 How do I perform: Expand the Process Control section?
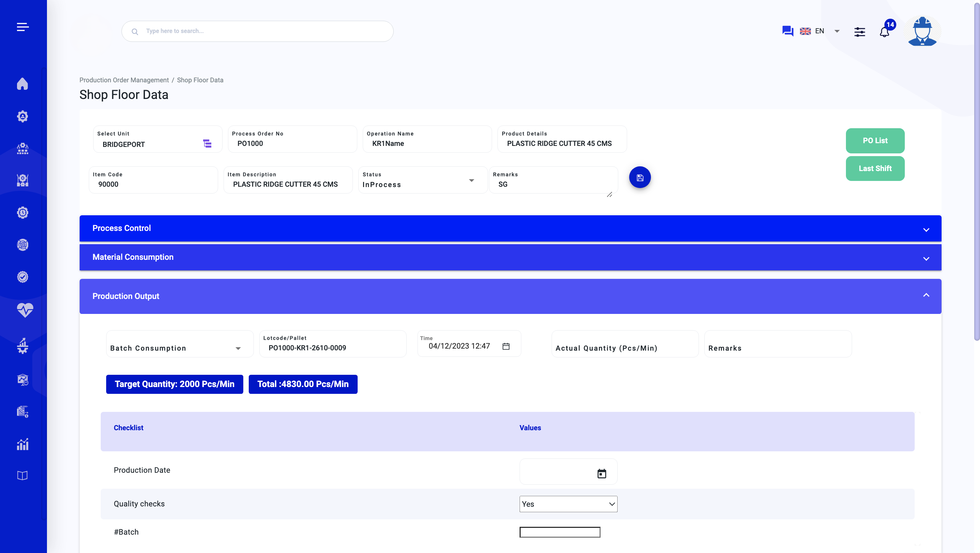(x=510, y=228)
